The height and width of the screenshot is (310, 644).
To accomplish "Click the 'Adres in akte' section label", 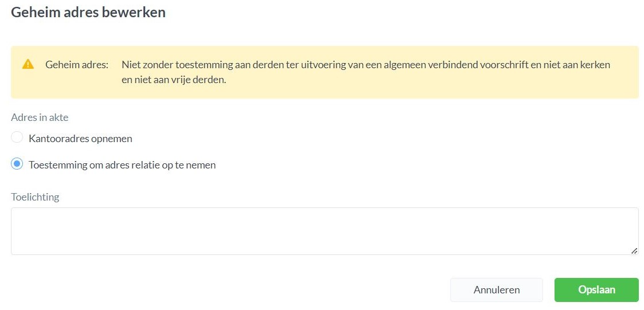I will click(40, 117).
